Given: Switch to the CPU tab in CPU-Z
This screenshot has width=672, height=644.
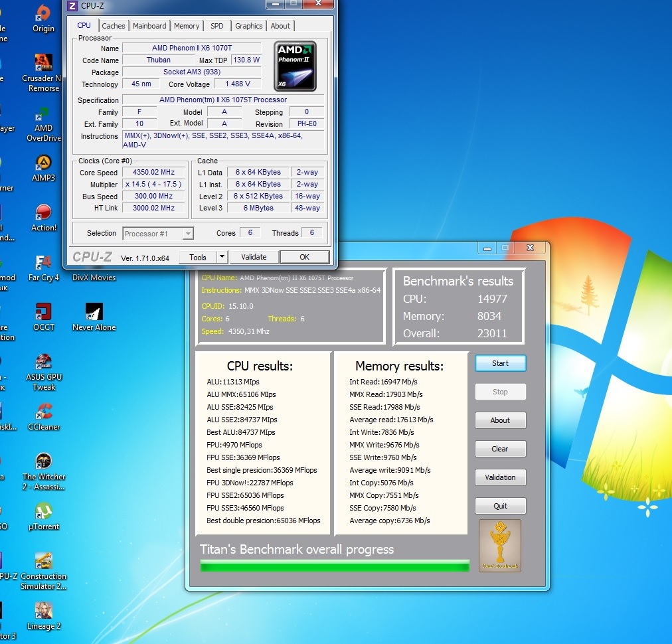Looking at the screenshot, I should click(84, 25).
